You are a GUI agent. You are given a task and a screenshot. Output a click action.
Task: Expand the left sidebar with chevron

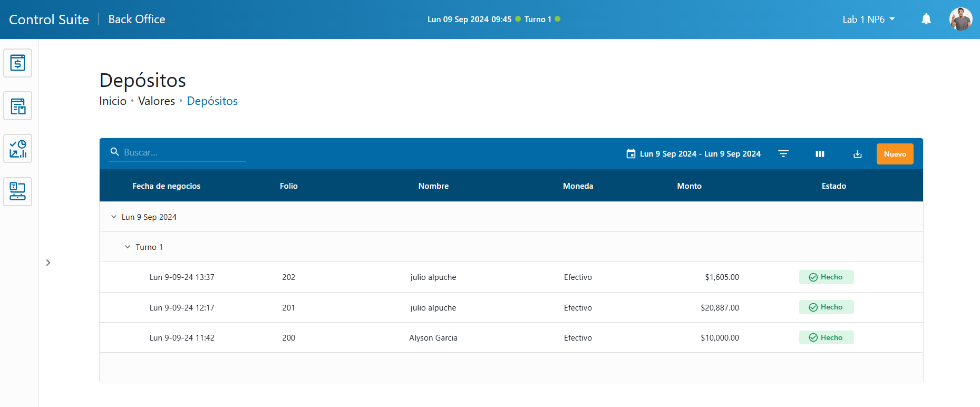tap(48, 263)
